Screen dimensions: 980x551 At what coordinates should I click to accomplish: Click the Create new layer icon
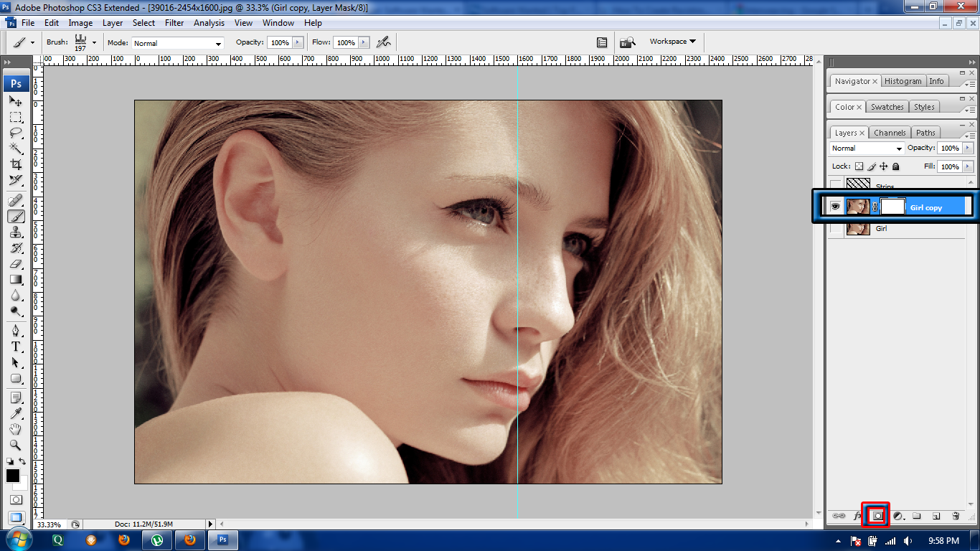tap(936, 516)
